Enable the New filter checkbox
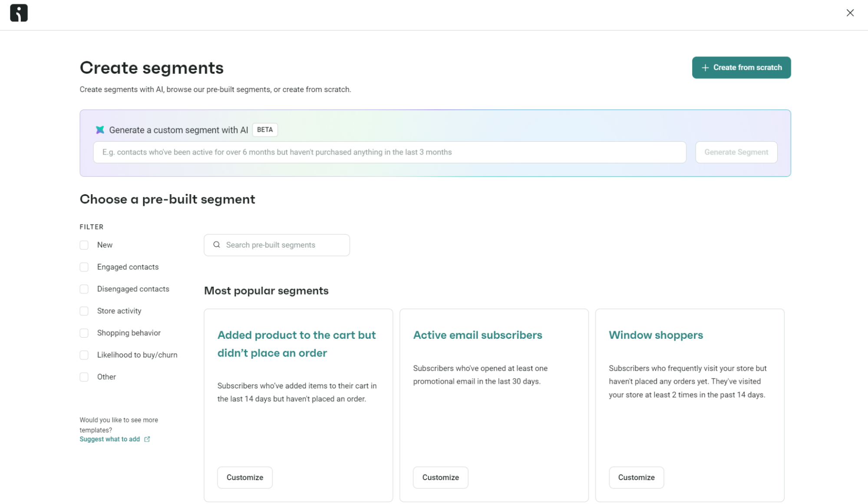This screenshot has width=868, height=504. pos(84,245)
